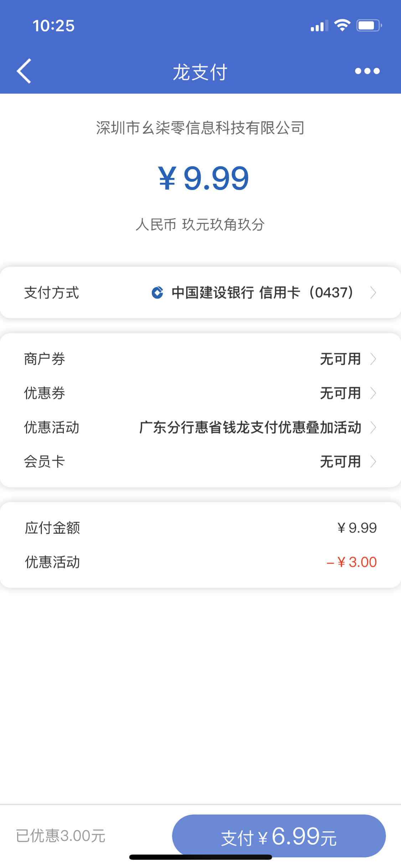Image resolution: width=401 pixels, height=868 pixels.
Task: Tap the 优惠券 无可用 label
Action: (340, 393)
